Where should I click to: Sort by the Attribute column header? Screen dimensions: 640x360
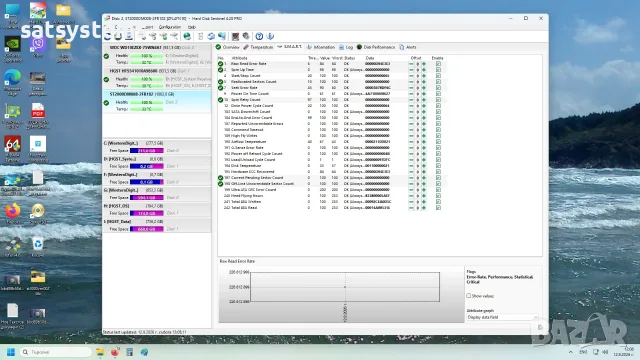pos(240,58)
